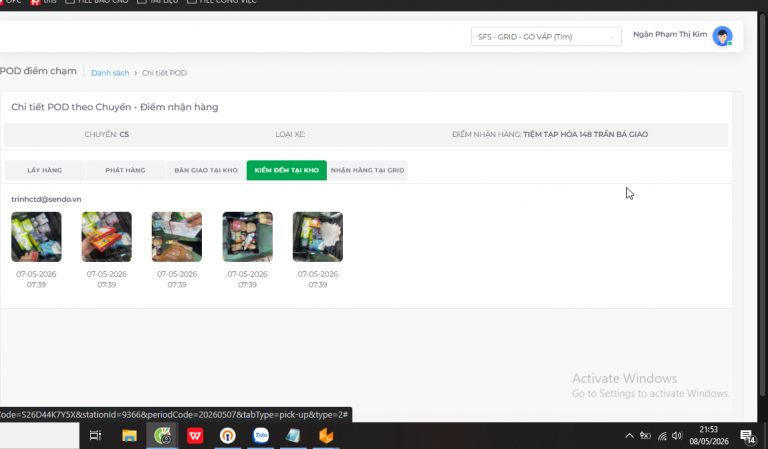Click the user avatar of Ngân Phạm Thị Kim
Screen dimensions: 768x449
click(722, 36)
